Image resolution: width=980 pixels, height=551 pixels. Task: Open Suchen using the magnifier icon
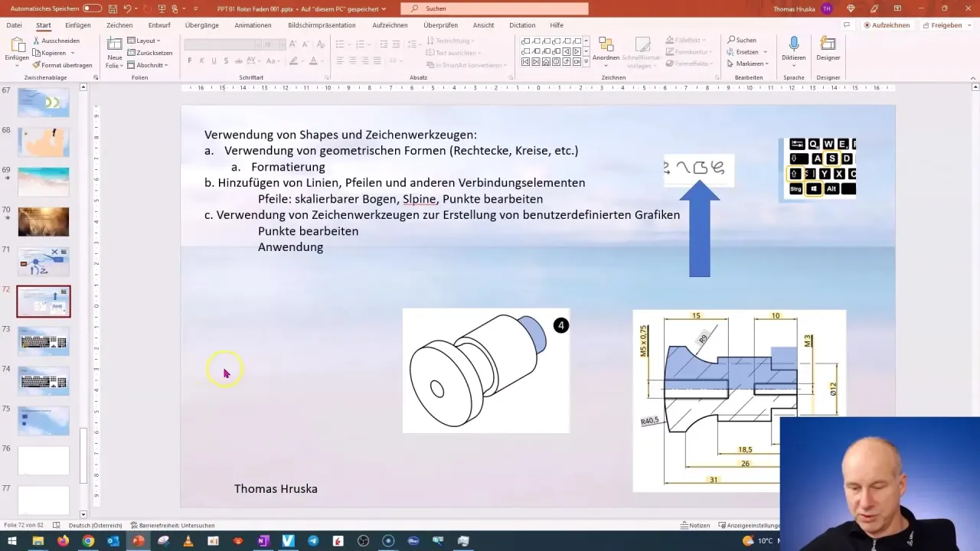tap(731, 40)
